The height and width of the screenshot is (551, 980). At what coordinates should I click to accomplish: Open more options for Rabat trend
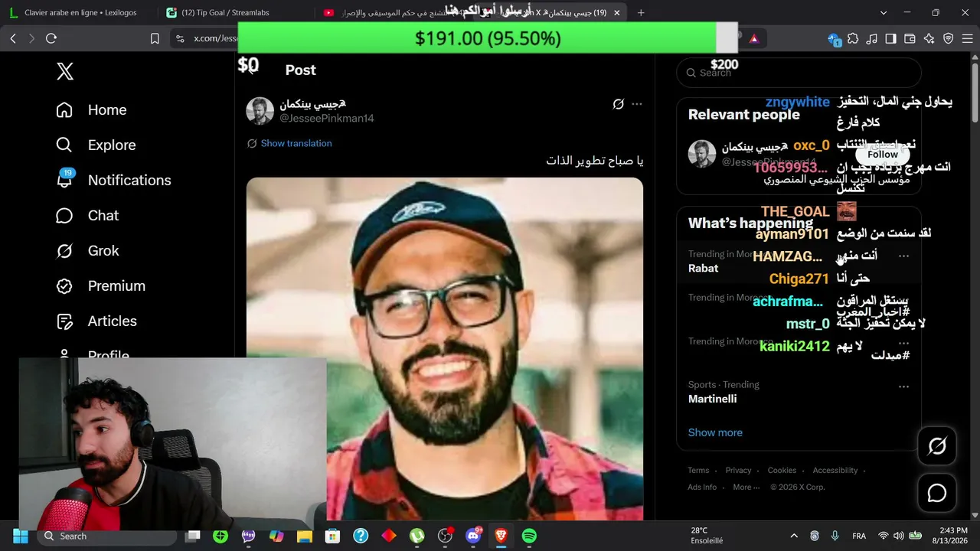pos(903,256)
